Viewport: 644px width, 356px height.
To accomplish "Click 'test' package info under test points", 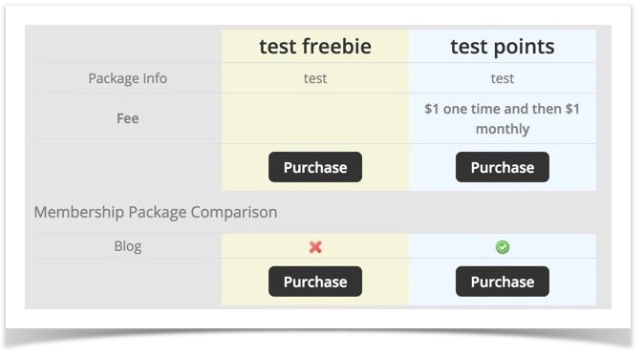I will tap(502, 78).
